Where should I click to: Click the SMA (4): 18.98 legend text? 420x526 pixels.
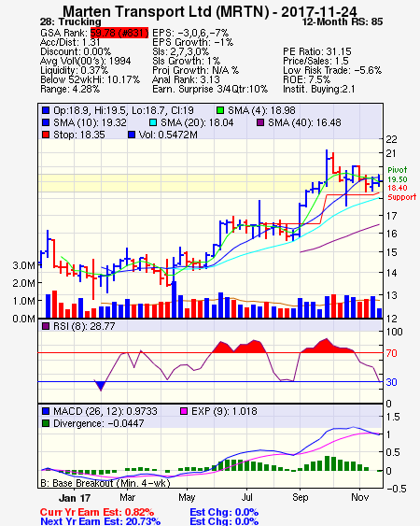pos(261,110)
